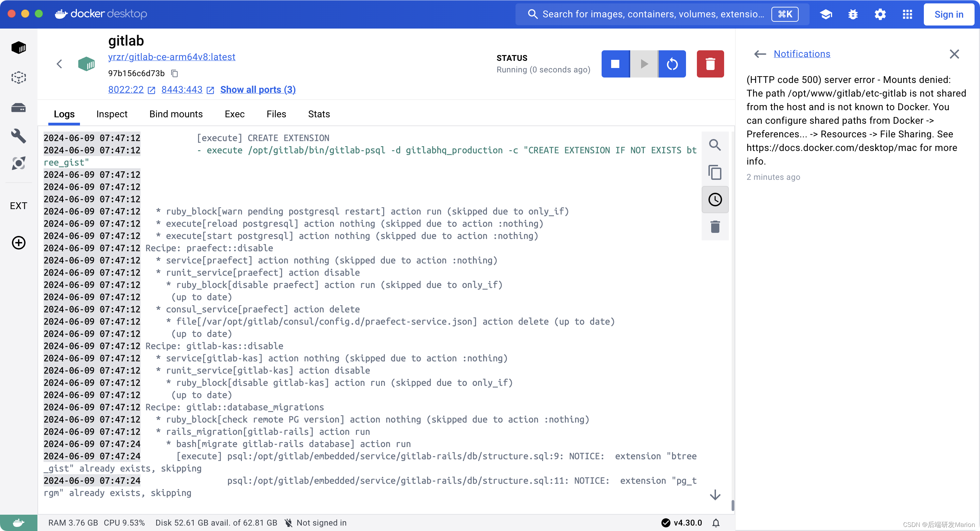Open the Bind mounts tab
Viewport: 980px width, 531px height.
[x=176, y=114]
